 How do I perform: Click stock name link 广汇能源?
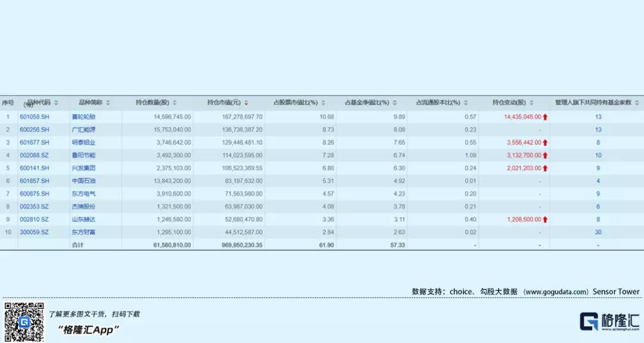pyautogui.click(x=83, y=129)
